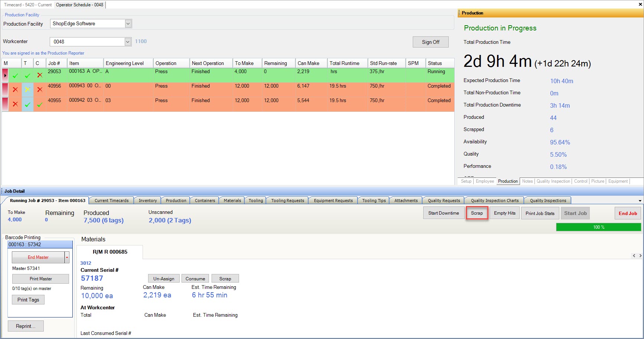Click the End Job button
This screenshot has width=644, height=339.
(x=628, y=213)
